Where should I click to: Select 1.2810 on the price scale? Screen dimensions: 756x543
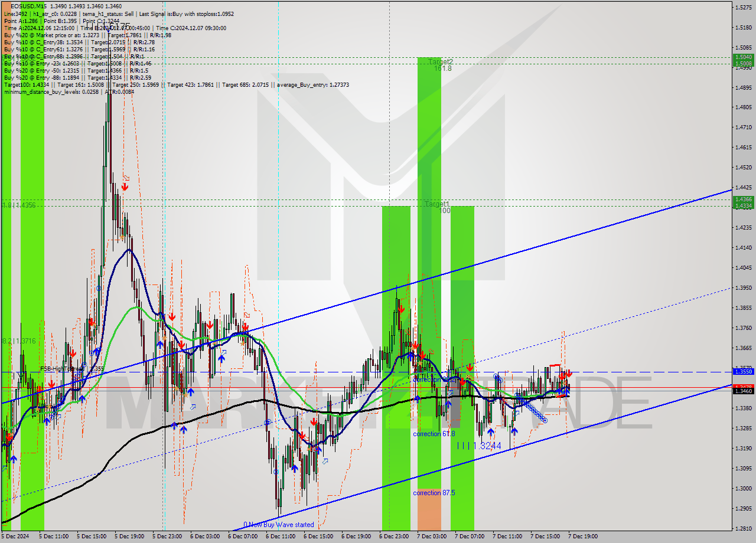743,528
